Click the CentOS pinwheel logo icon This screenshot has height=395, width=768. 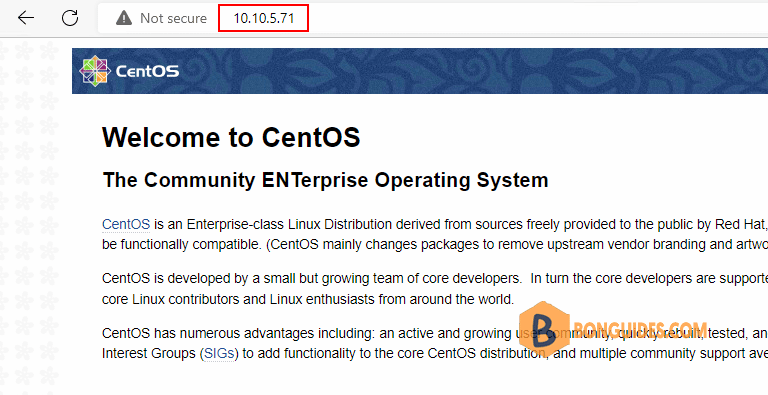click(x=95, y=71)
